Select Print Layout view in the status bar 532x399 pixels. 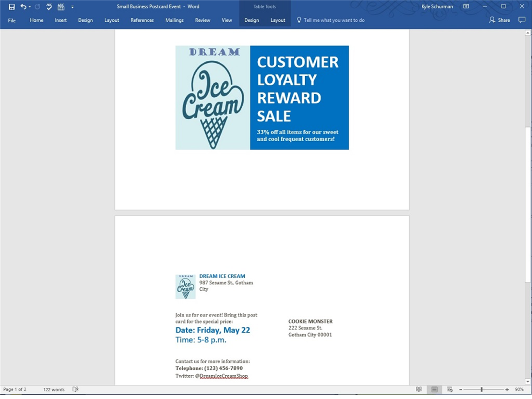[x=433, y=389]
